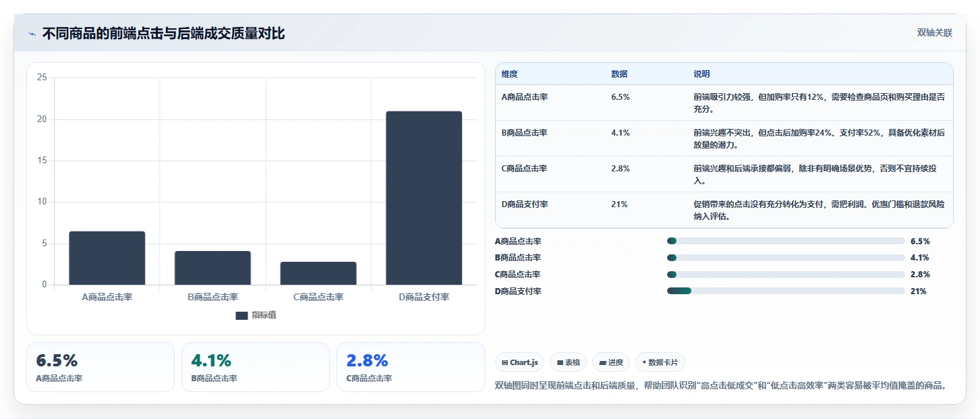Click the D商品支付率 x-axis label

[424, 297]
